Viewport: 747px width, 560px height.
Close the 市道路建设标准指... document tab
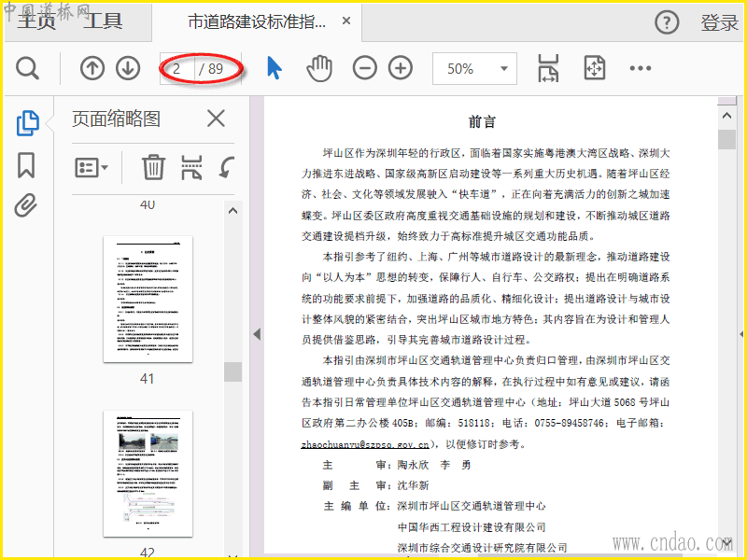click(346, 21)
